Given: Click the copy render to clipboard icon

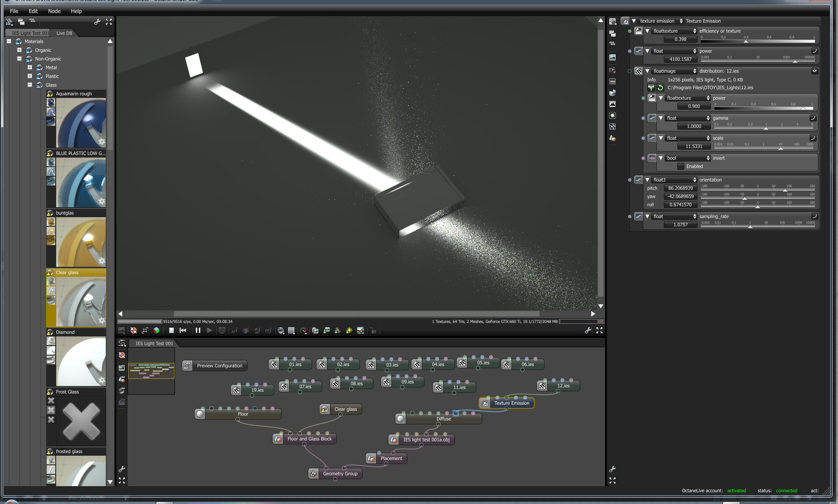Looking at the screenshot, I should pos(315,331).
